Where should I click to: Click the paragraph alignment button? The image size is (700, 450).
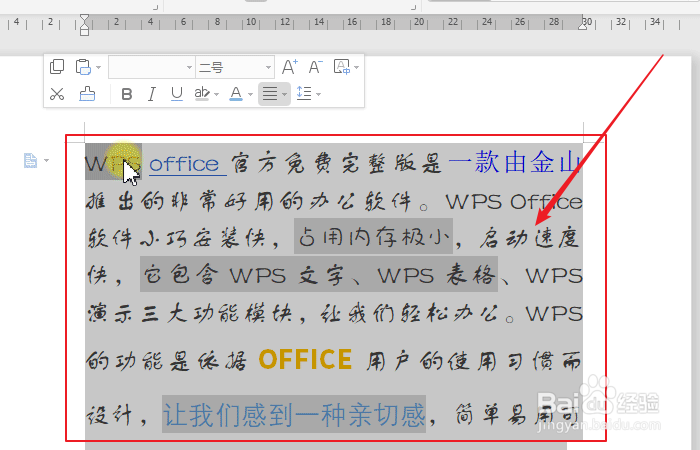[x=270, y=94]
